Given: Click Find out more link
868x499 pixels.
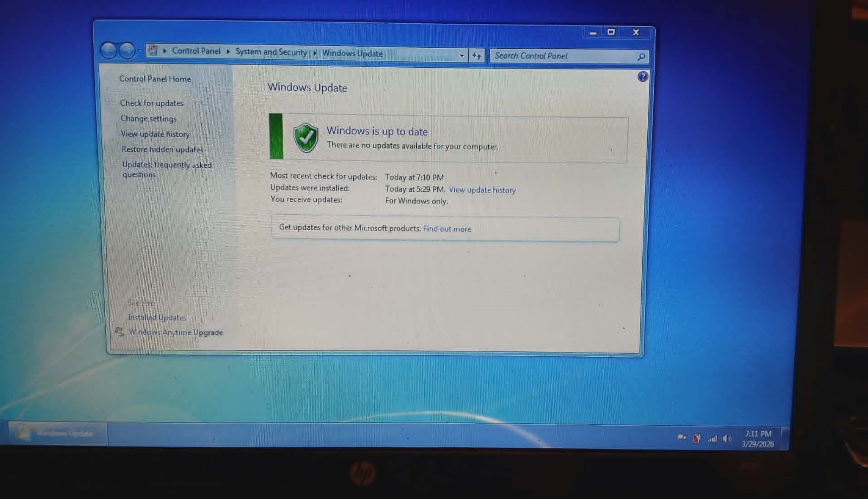Looking at the screenshot, I should (447, 229).
